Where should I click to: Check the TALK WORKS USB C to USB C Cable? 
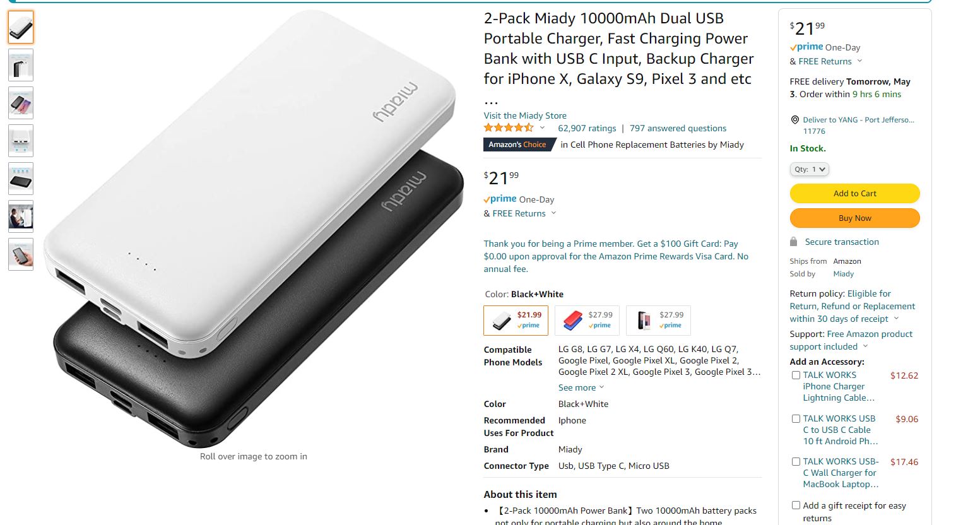coord(796,418)
